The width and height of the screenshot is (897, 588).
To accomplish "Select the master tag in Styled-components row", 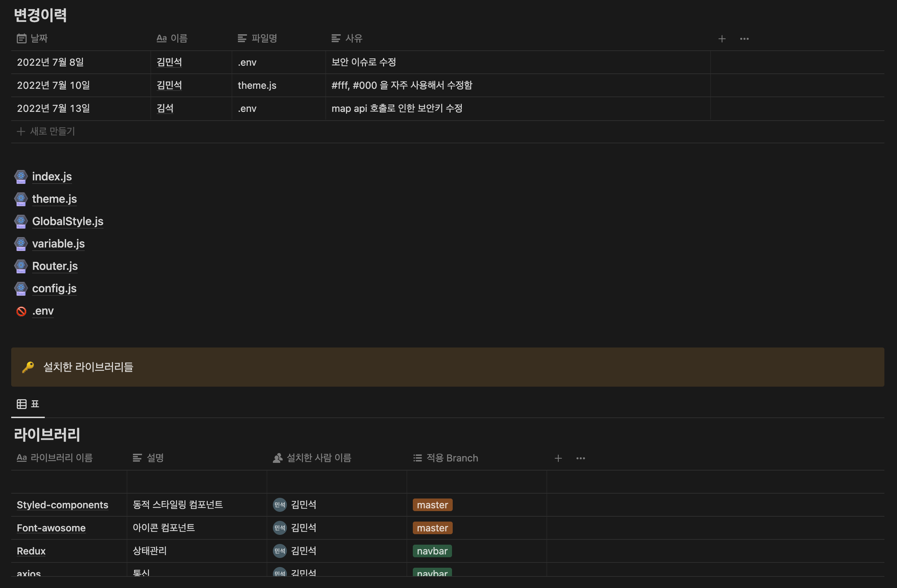I will point(433,505).
